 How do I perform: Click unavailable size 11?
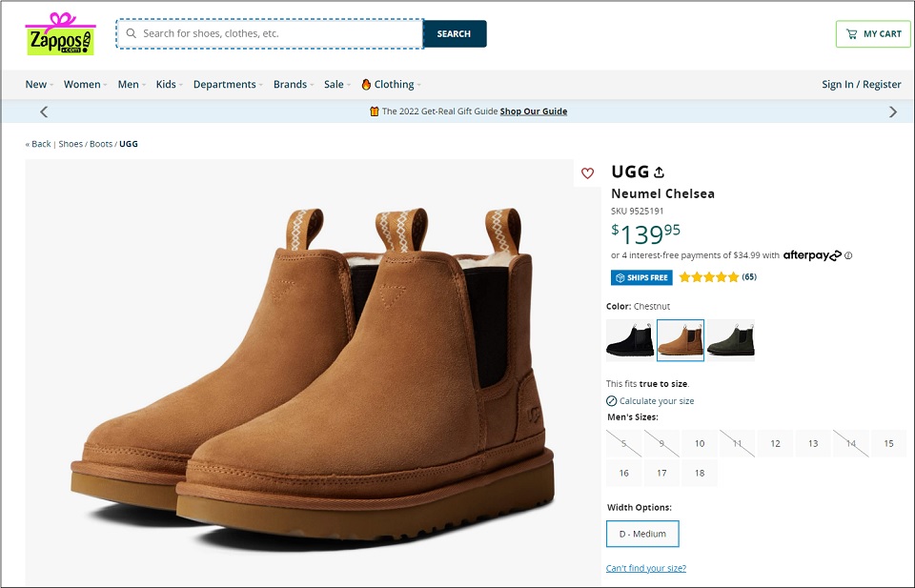(737, 443)
